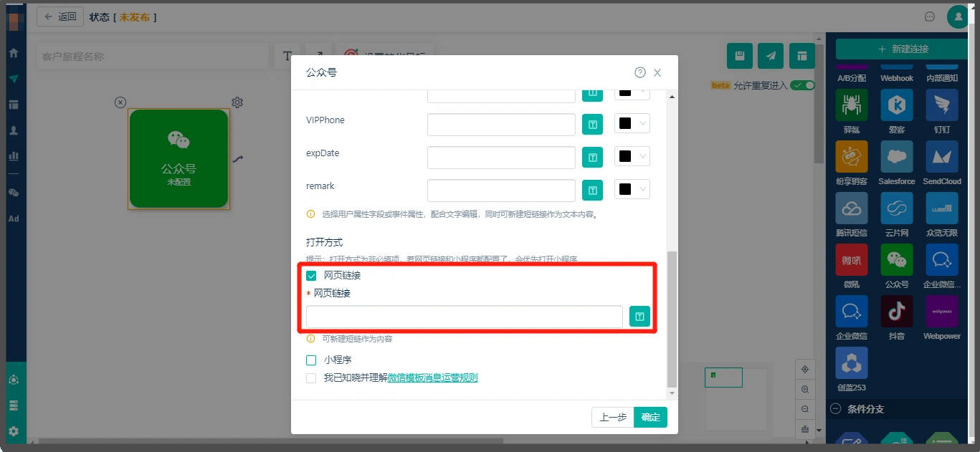This screenshot has height=452, width=980.
Task: Open remark color dropdown
Action: click(x=632, y=190)
